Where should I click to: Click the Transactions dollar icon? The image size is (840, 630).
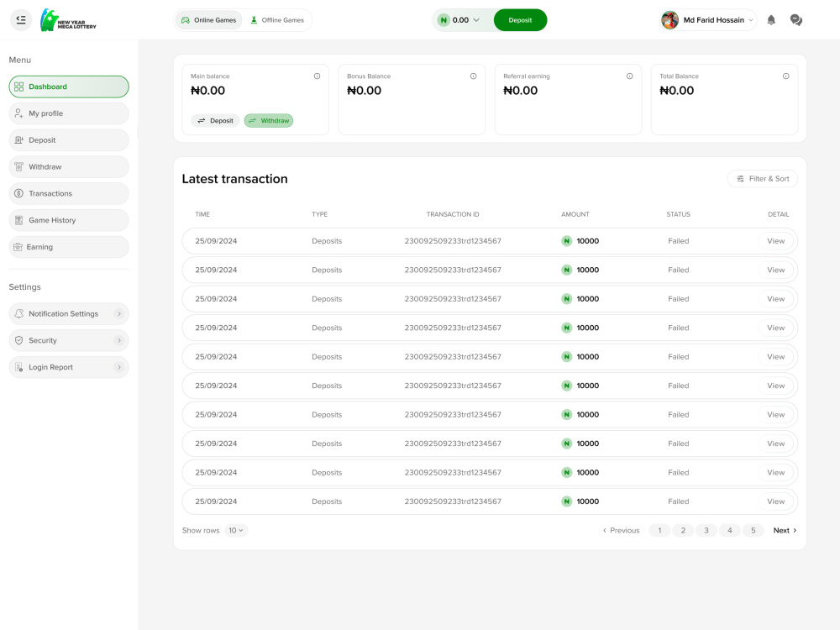[x=18, y=193]
